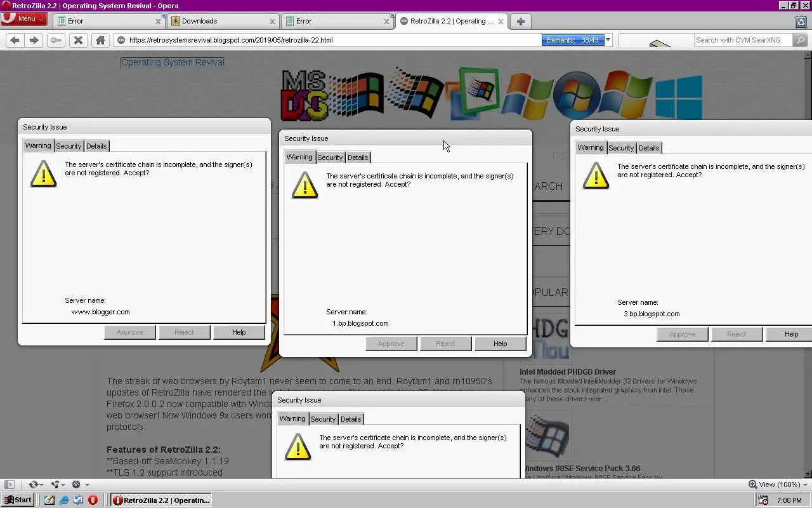Click server name text www.blogger.com

pyautogui.click(x=100, y=312)
